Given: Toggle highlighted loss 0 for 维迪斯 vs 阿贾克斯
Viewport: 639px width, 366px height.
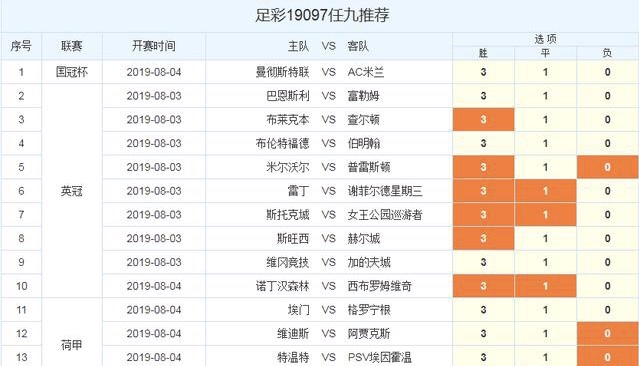Looking at the screenshot, I should click(607, 333).
